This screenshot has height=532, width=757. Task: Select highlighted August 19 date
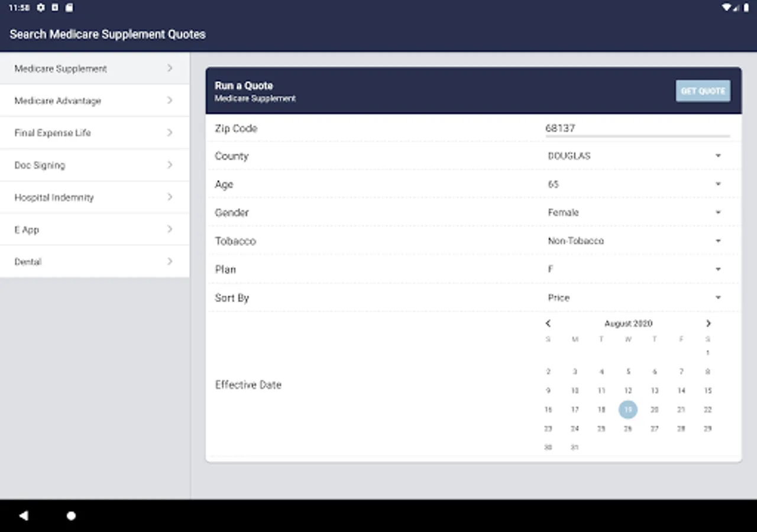628,410
